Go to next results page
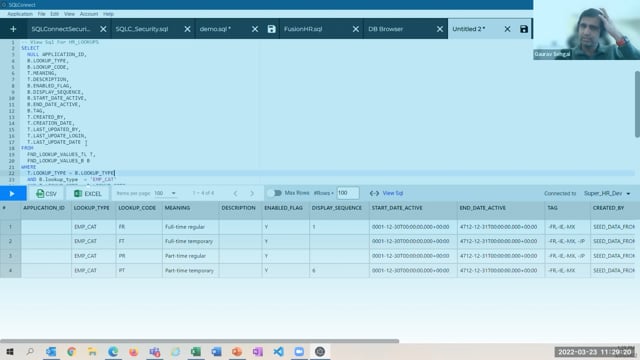Viewport: 640px width, 360px height. tap(252, 193)
